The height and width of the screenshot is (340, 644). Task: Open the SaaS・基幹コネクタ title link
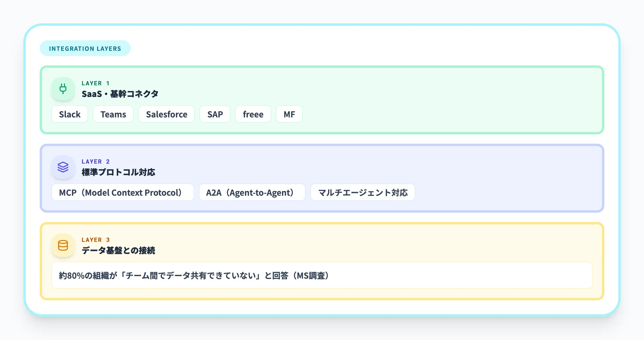tap(120, 94)
